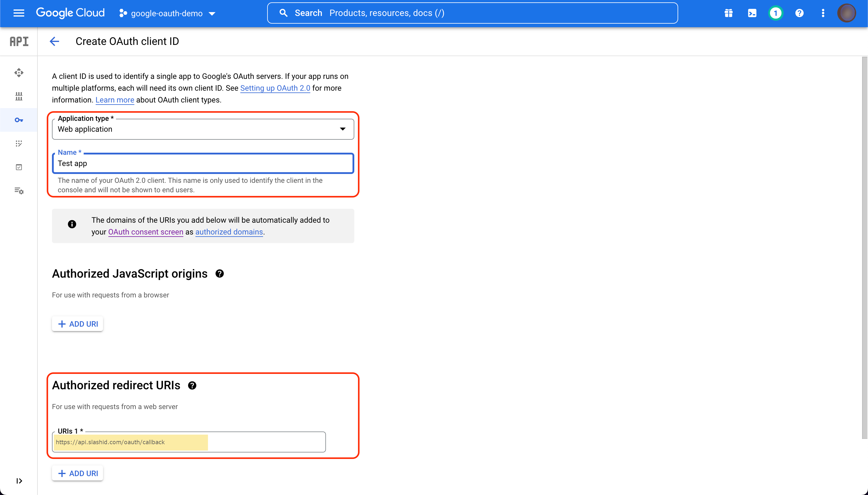Click the Authorized JavaScript origins help icon
Image resolution: width=868 pixels, height=495 pixels.
(219, 274)
